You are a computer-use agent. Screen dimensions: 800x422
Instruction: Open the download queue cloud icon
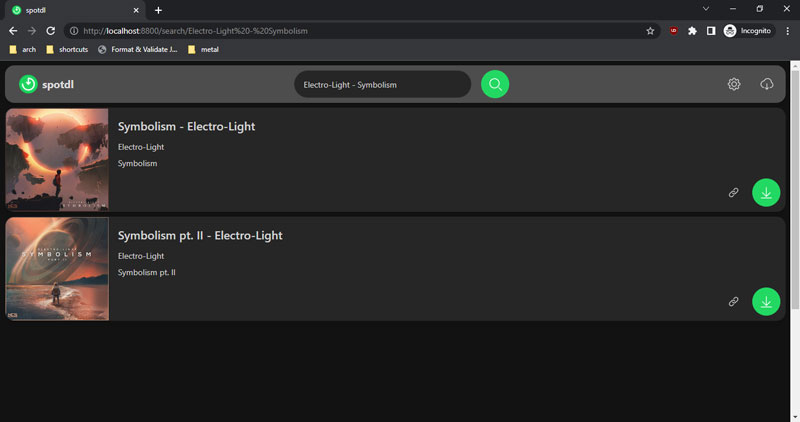click(767, 84)
